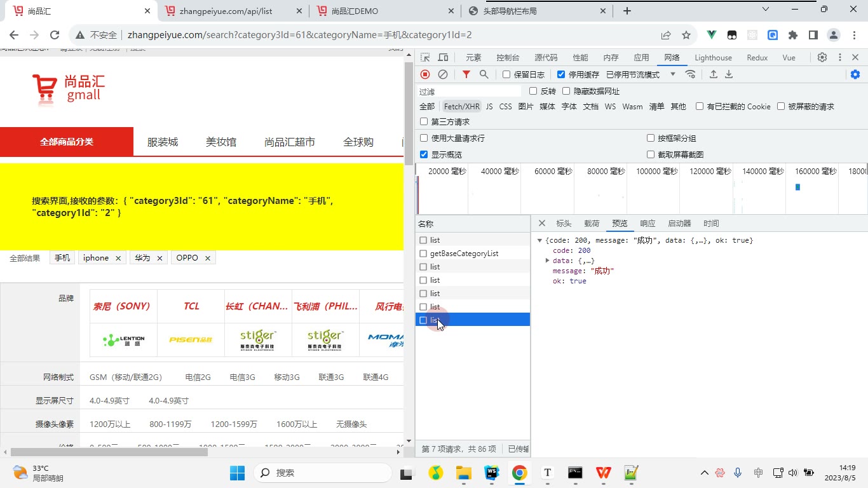Filter requests by the JS type

(489, 106)
